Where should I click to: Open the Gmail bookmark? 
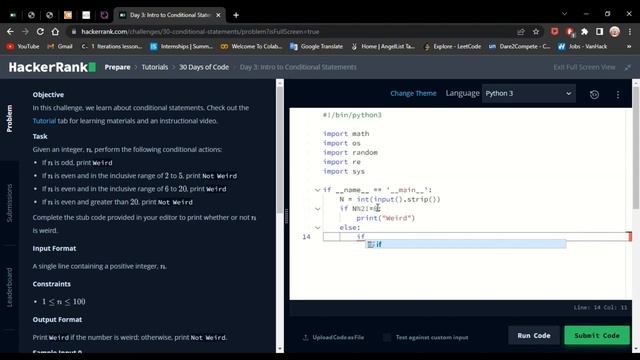coord(60,47)
